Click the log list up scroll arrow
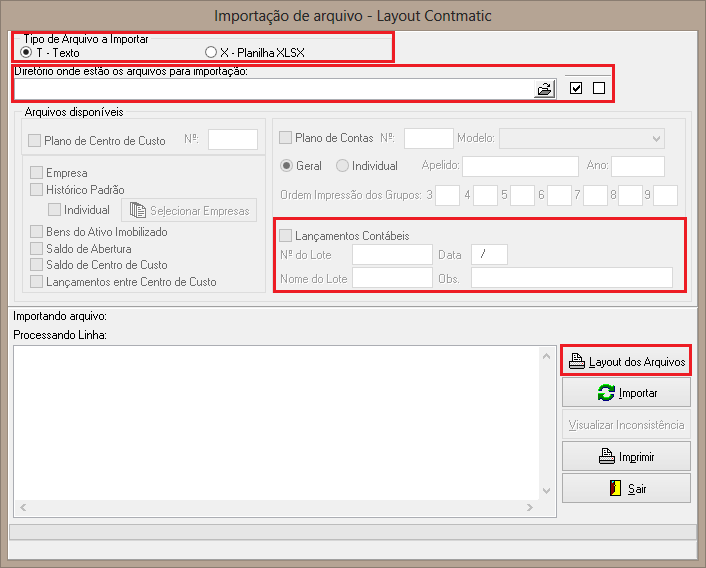Viewport: 706px width, 568px height. click(547, 356)
